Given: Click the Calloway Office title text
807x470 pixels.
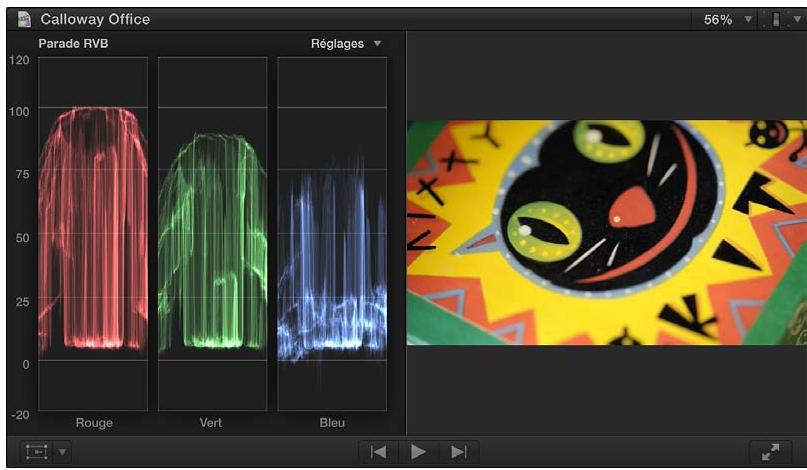Looking at the screenshot, I should (x=95, y=20).
